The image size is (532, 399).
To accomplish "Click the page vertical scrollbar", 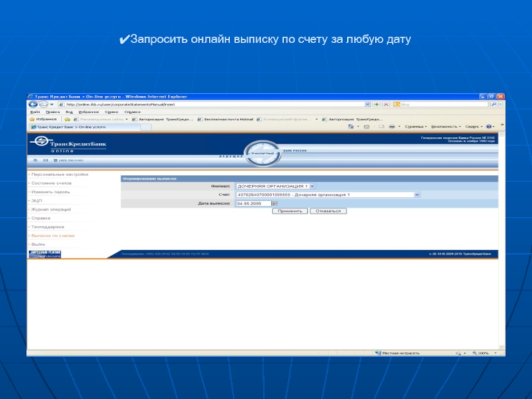I will 502,241.
